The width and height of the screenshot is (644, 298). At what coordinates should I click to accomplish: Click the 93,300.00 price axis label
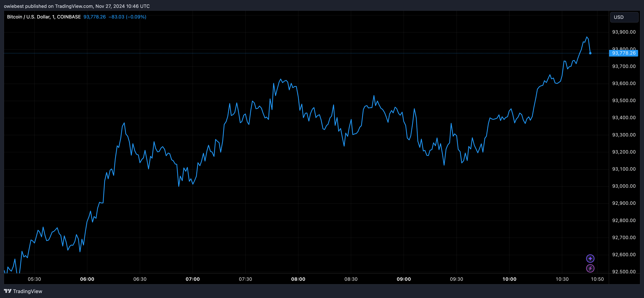624,135
